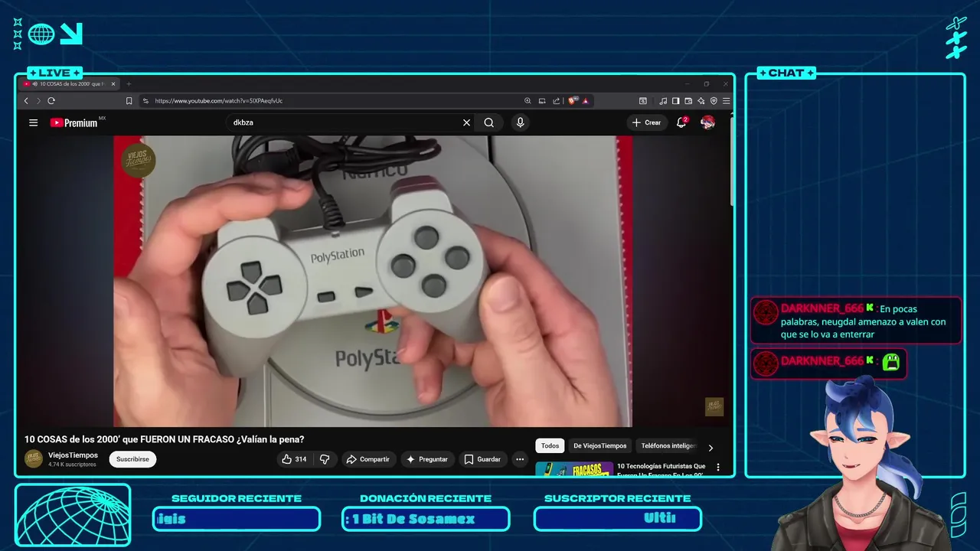The image size is (980, 551).
Task: Close the 10 COSAS browser tab
Action: tap(113, 84)
